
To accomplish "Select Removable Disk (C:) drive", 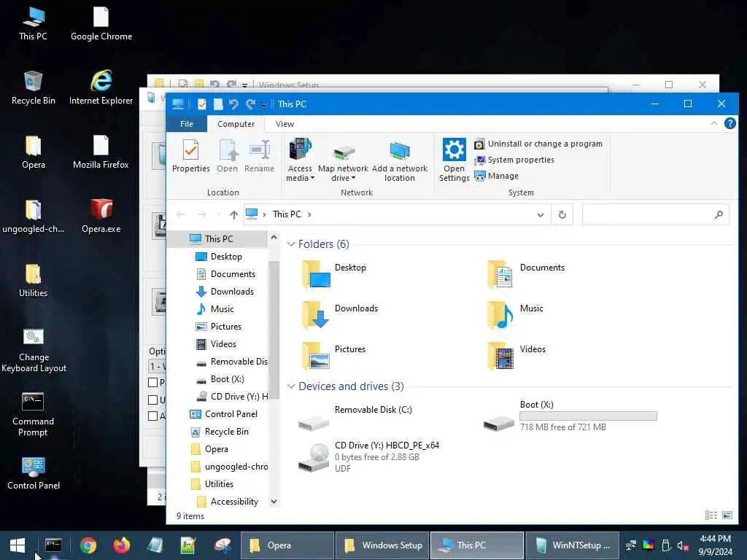I will point(355,416).
